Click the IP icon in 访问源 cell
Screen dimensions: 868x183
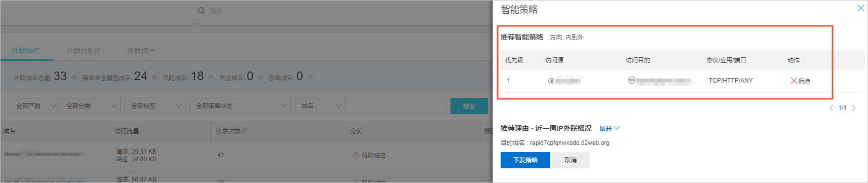tap(551, 81)
